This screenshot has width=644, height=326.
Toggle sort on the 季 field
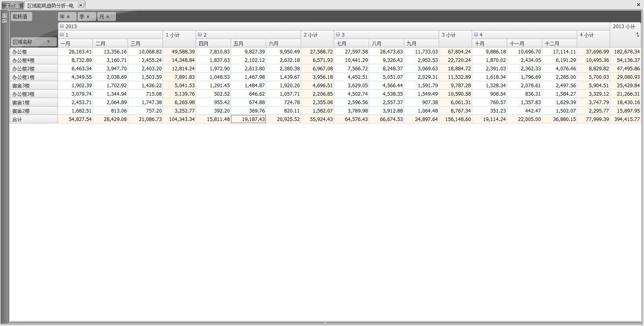tap(87, 16)
